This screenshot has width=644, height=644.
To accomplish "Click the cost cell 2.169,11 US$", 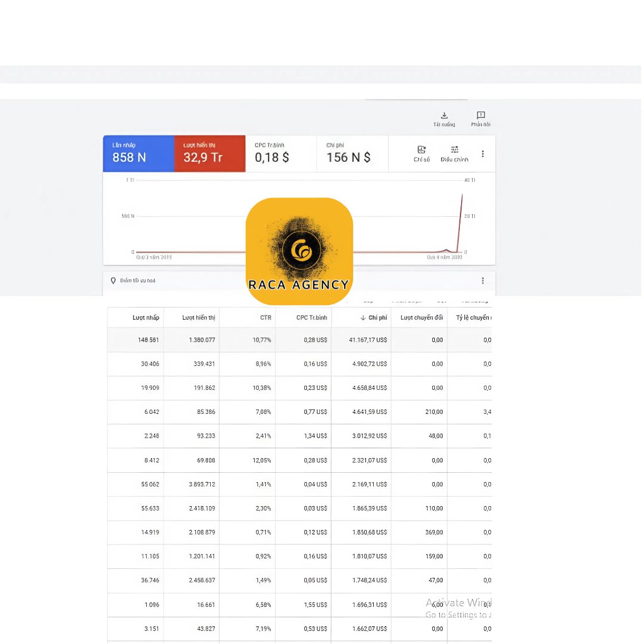I will coord(369,484).
